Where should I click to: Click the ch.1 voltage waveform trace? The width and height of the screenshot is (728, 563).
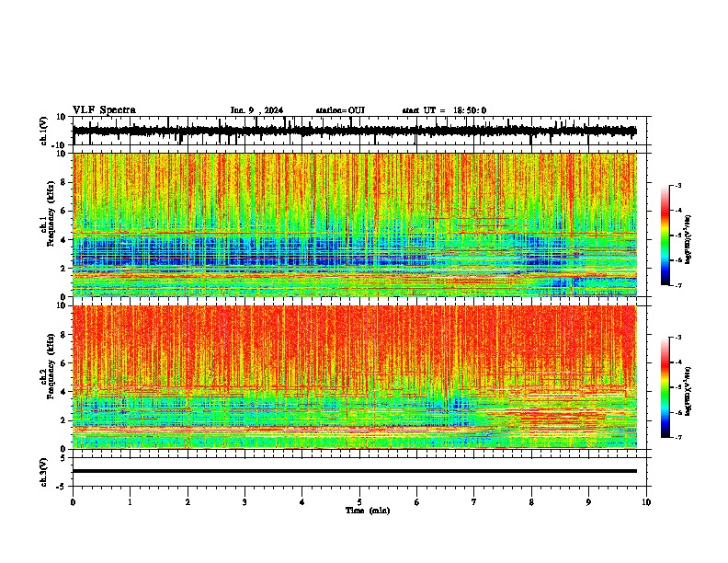click(354, 131)
